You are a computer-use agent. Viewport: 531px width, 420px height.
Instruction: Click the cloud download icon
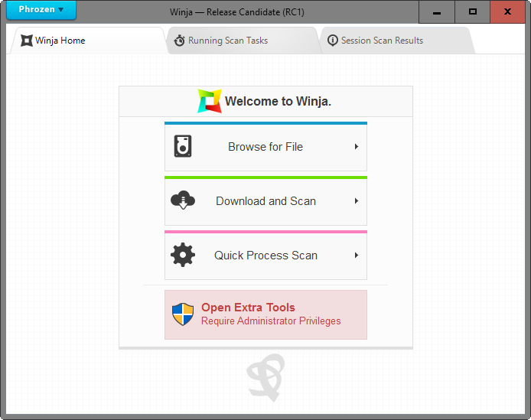(183, 200)
